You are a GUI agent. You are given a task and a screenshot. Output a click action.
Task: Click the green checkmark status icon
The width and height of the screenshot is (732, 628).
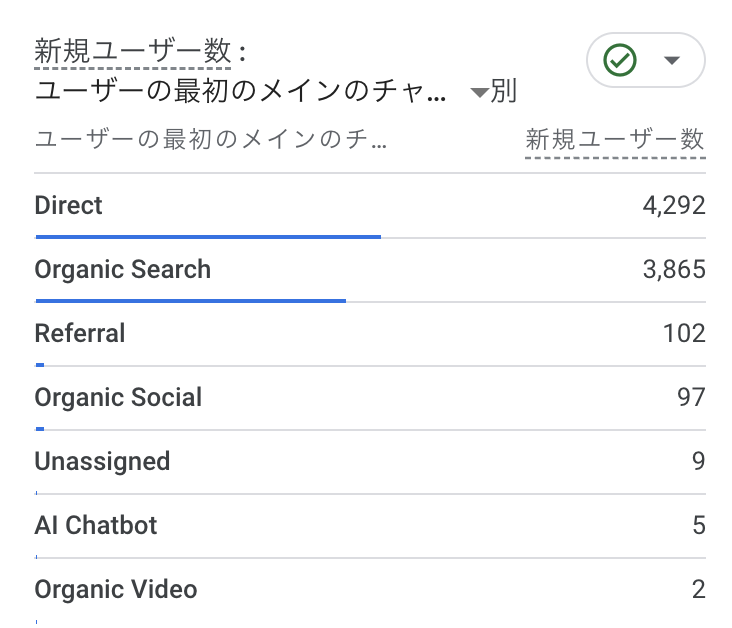click(x=620, y=61)
